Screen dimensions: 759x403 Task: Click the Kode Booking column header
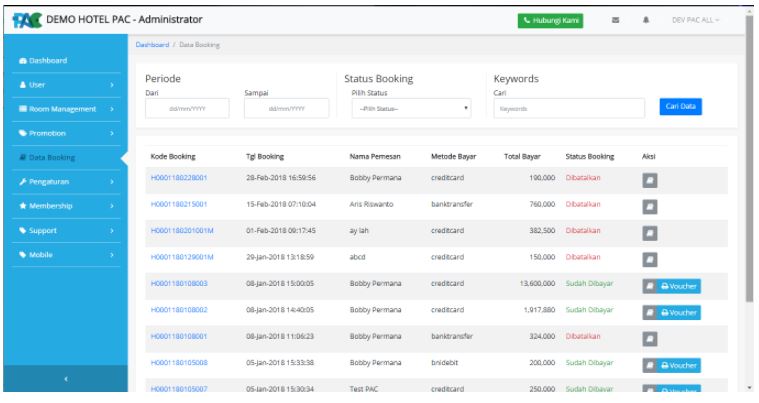pyautogui.click(x=173, y=156)
